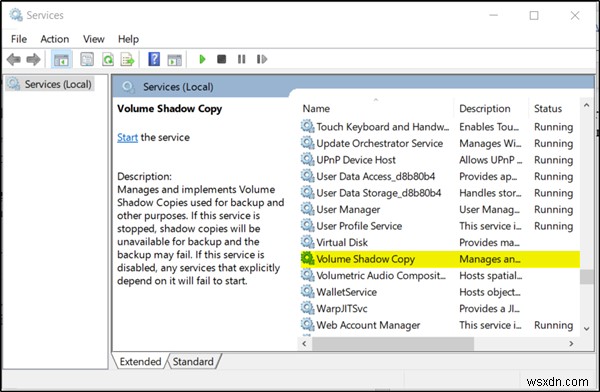The width and height of the screenshot is (600, 392).
Task: Click gear icon of User Data Access_d8b80b4
Action: click(x=307, y=175)
